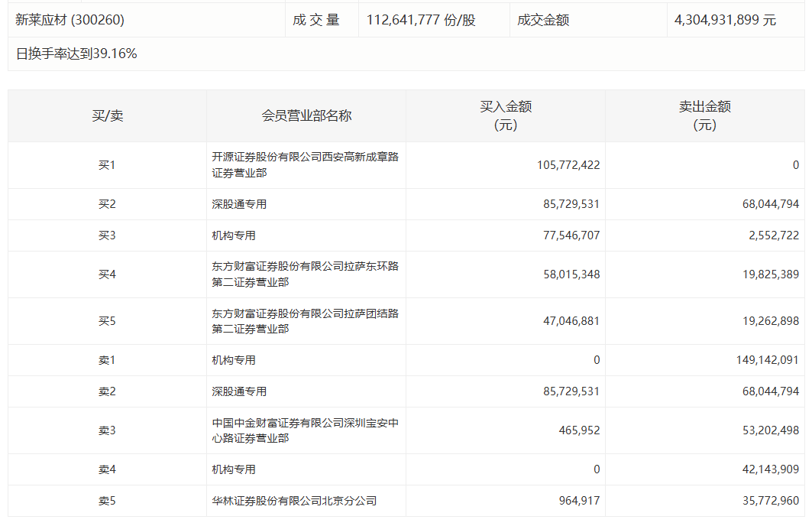The height and width of the screenshot is (526, 812).
Task: Select the 成交量 value 112,641,777 份/股
Action: coord(421,20)
